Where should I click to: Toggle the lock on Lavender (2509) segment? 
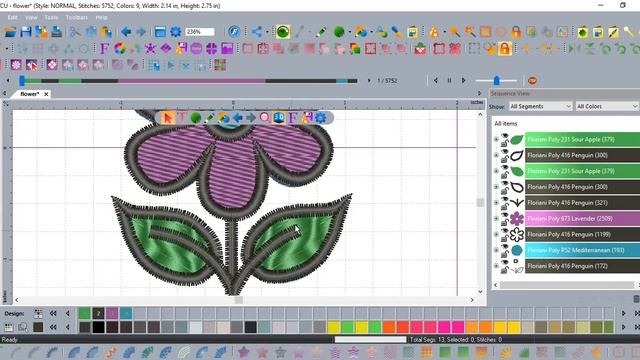pyautogui.click(x=504, y=222)
